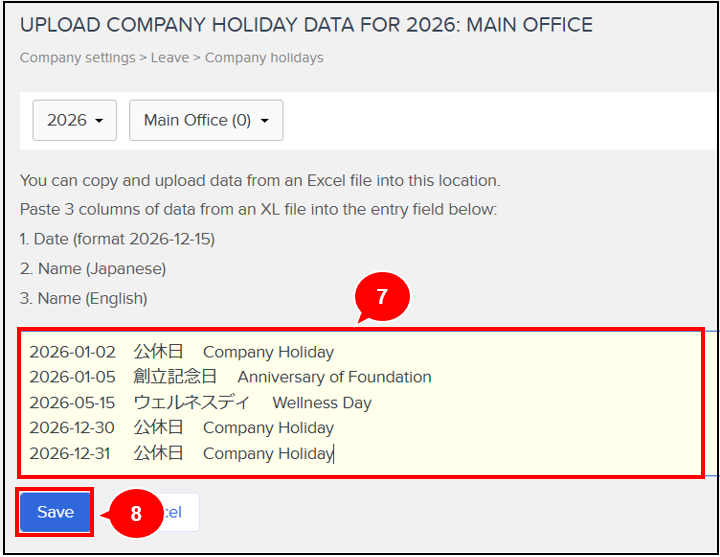Go to Company settings breadcrumb
Viewport: 720px width, 557px height.
(78, 58)
